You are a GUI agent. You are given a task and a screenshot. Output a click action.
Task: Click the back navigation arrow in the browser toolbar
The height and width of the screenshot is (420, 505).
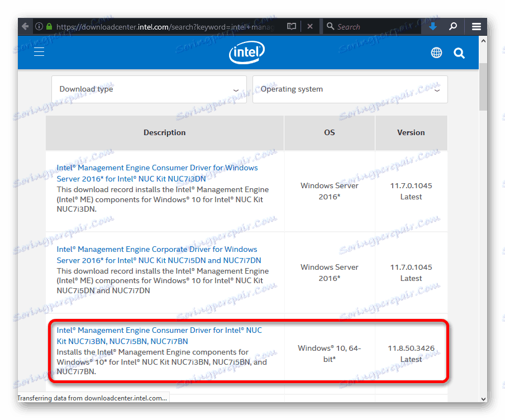coord(25,26)
